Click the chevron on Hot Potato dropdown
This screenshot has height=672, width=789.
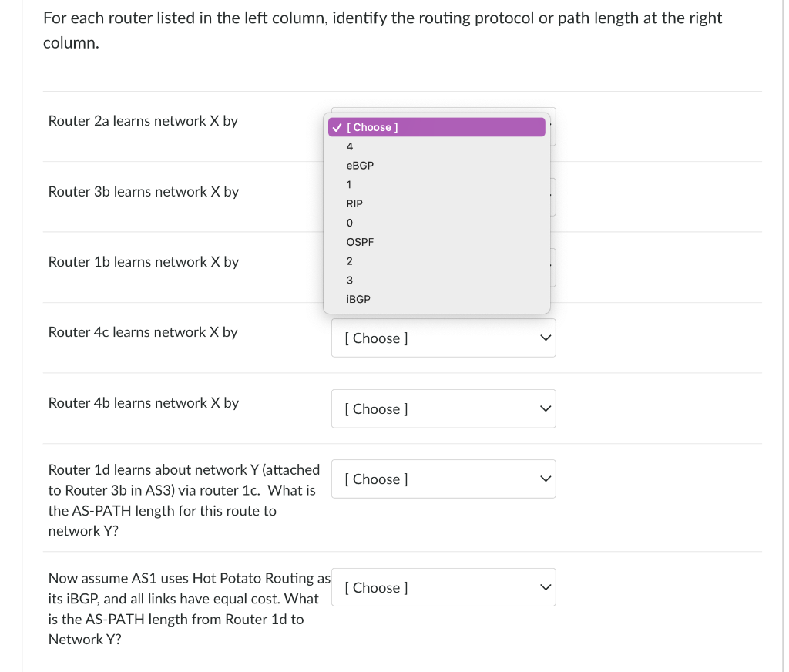pos(546,587)
